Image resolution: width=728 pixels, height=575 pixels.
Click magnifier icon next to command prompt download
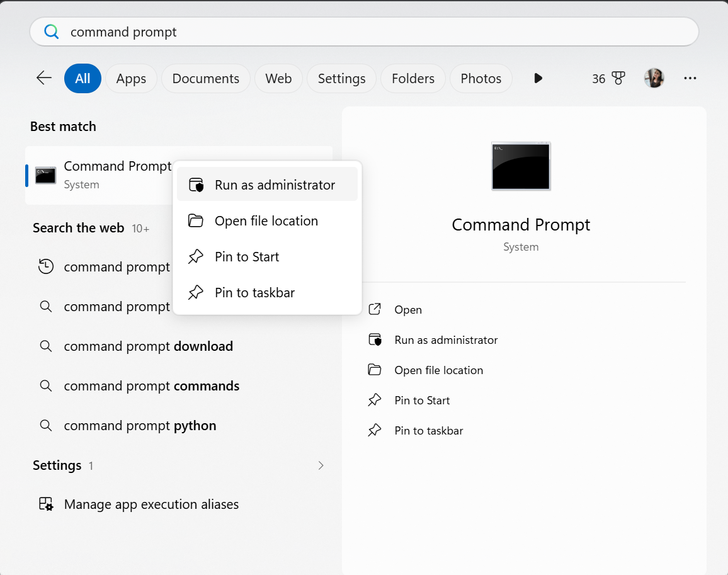(45, 346)
